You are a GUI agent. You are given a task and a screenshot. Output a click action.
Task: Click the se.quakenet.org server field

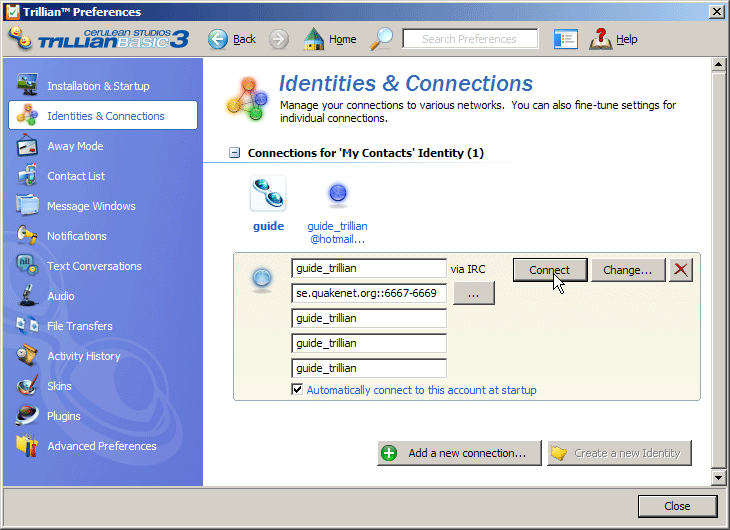(369, 293)
